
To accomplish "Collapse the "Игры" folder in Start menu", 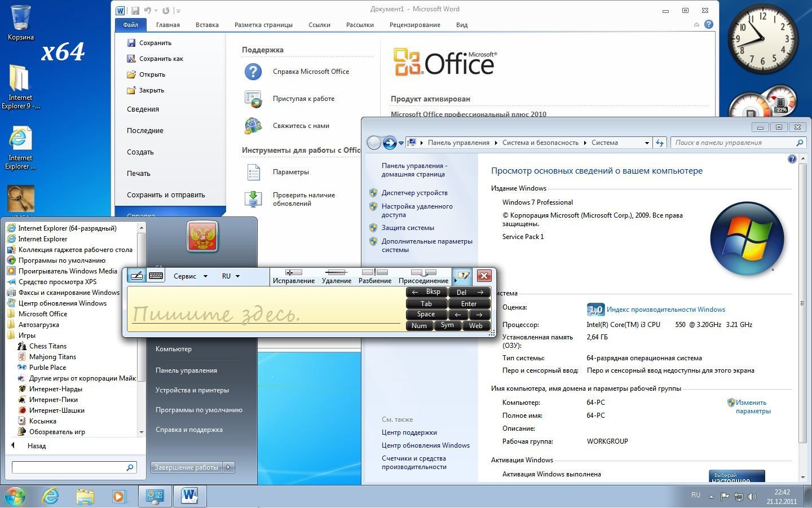I will (23, 335).
